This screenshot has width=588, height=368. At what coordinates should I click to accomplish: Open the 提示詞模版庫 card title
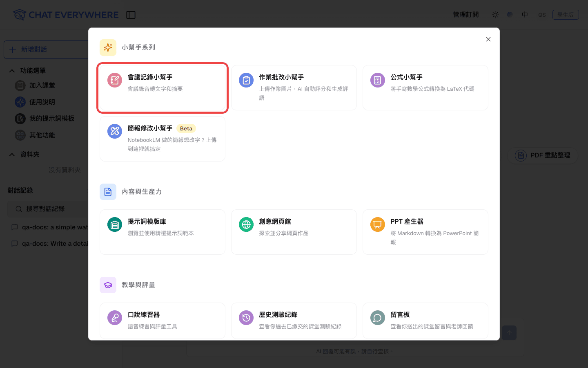tap(147, 222)
